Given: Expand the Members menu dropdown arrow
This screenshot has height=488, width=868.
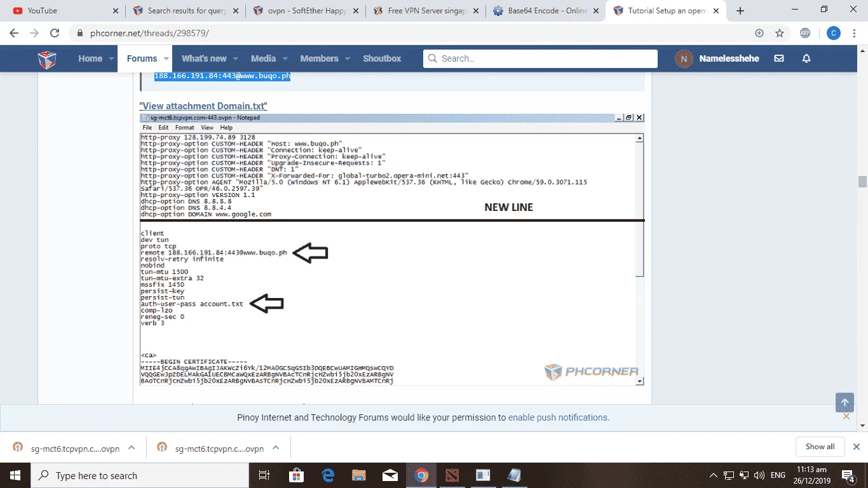Looking at the screenshot, I should point(348,58).
